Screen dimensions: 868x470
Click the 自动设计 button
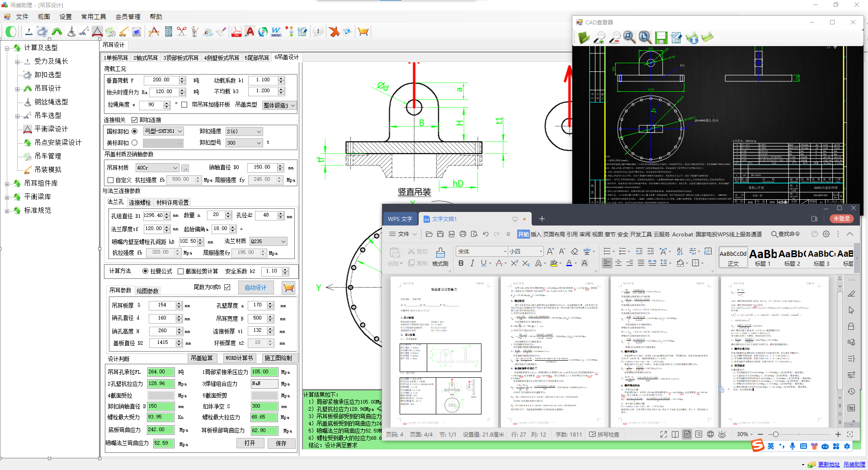(x=255, y=287)
